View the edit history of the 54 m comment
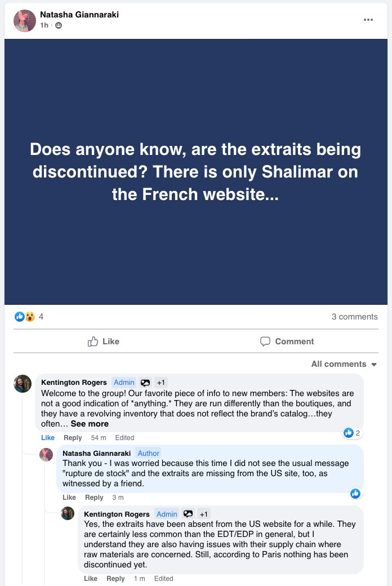 (124, 438)
